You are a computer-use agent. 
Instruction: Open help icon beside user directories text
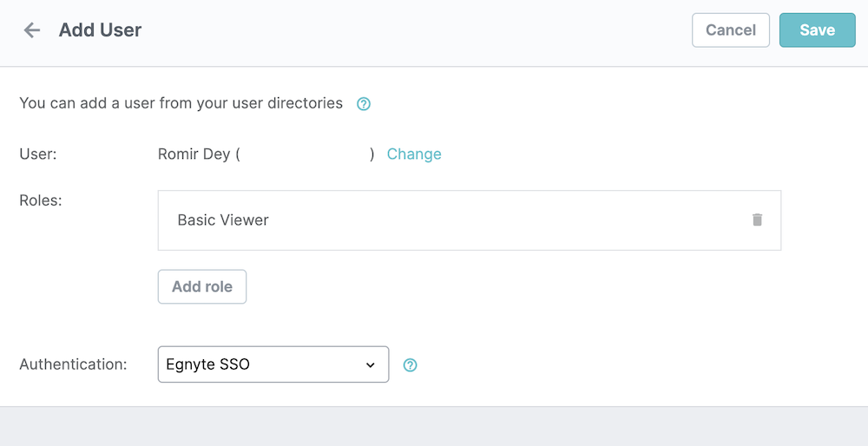(x=364, y=104)
